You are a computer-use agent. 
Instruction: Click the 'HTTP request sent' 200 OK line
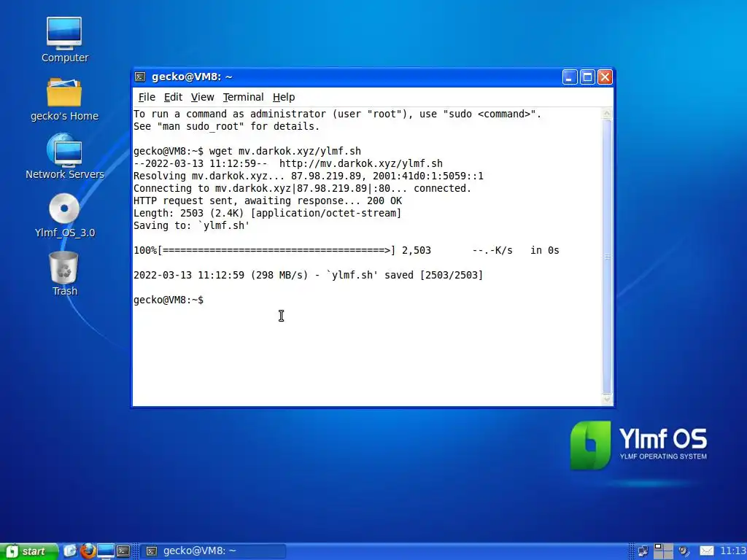click(x=267, y=201)
